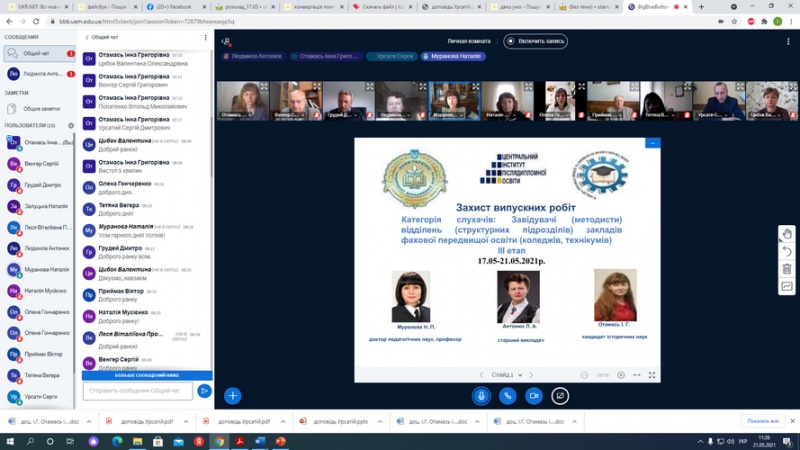Open options for first доц. І.Г. Отамась download
Viewport: 800px width, 450px height.
tap(89, 421)
